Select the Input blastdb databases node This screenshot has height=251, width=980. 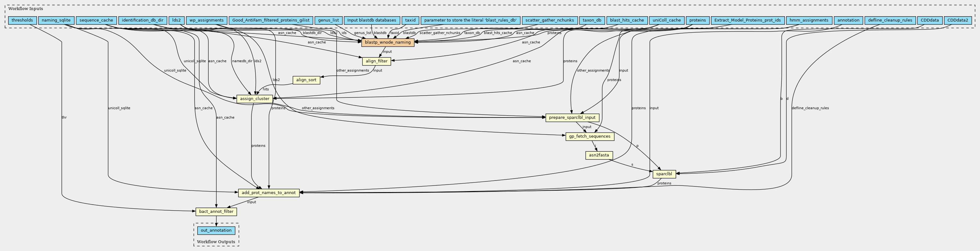[x=372, y=20]
